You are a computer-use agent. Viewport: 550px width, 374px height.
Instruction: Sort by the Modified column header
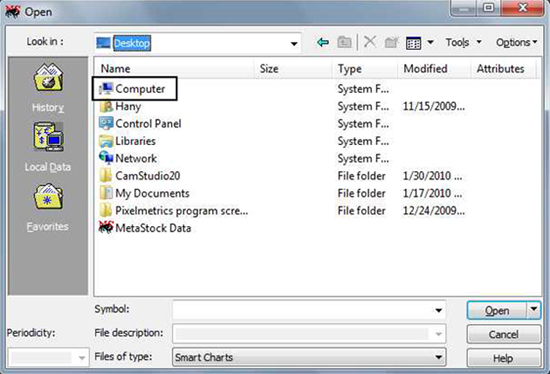tap(434, 69)
